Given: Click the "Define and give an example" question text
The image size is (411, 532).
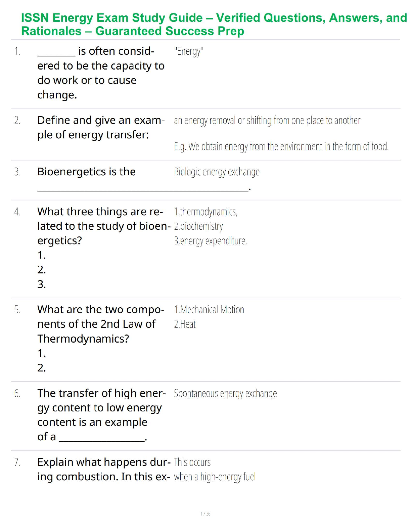Looking at the screenshot, I should [101, 127].
